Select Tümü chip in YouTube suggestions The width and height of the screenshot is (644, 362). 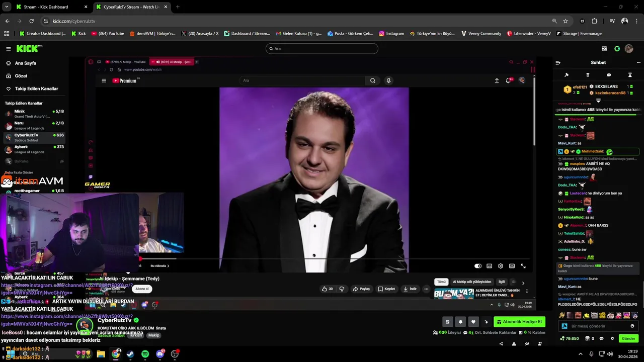[441, 282]
